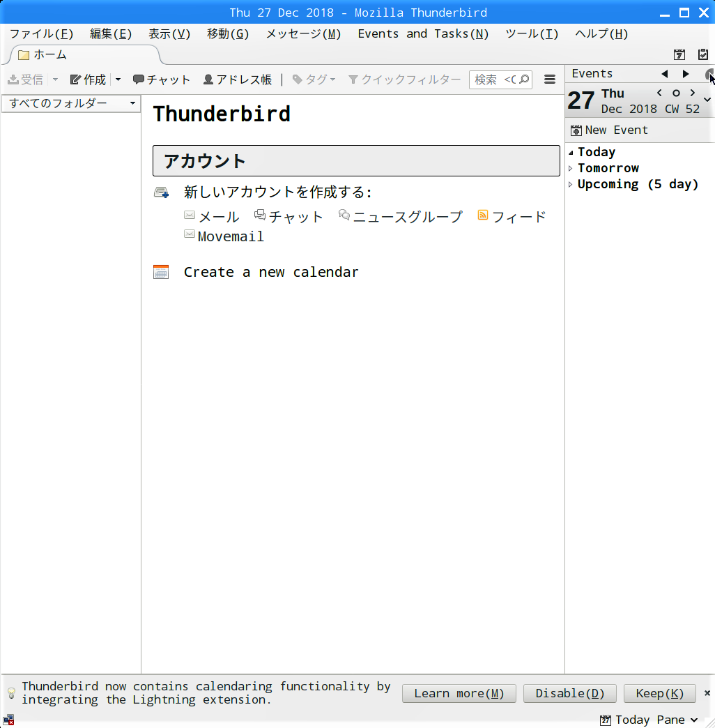Screen dimensions: 715x728
Task: Expand the Upcoming (5 day) section
Action: click(x=571, y=185)
